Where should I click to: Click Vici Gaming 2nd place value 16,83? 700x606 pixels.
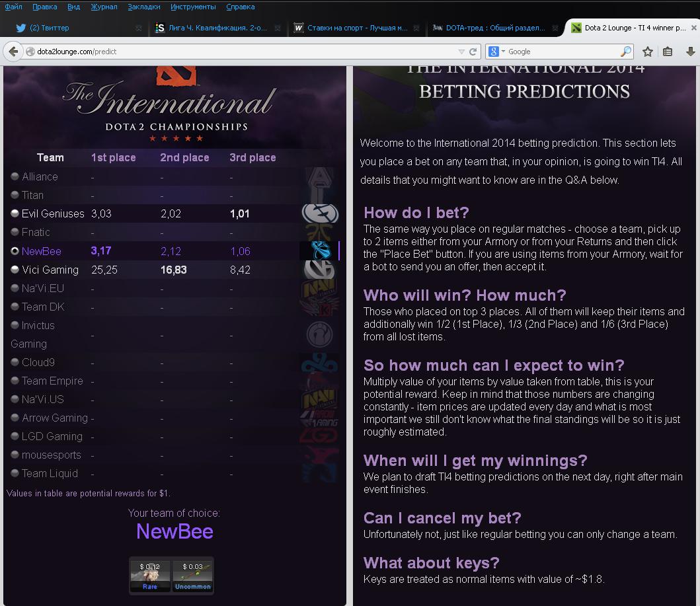pos(174,270)
